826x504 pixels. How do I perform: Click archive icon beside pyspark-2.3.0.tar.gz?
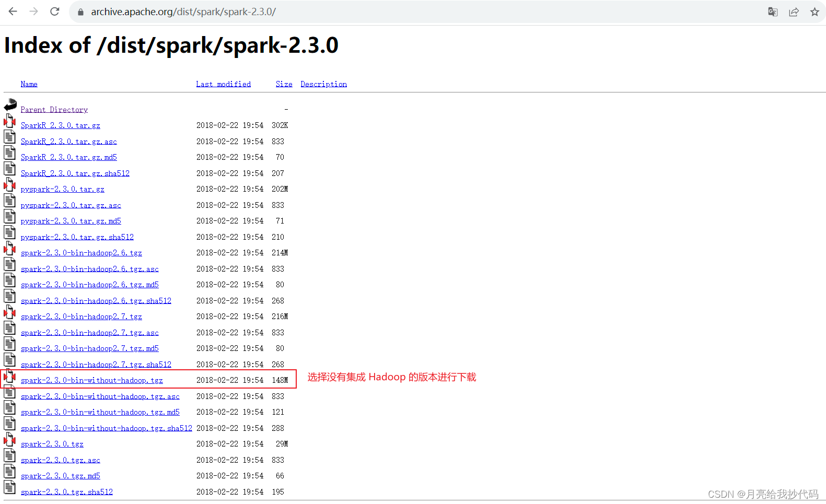point(10,185)
